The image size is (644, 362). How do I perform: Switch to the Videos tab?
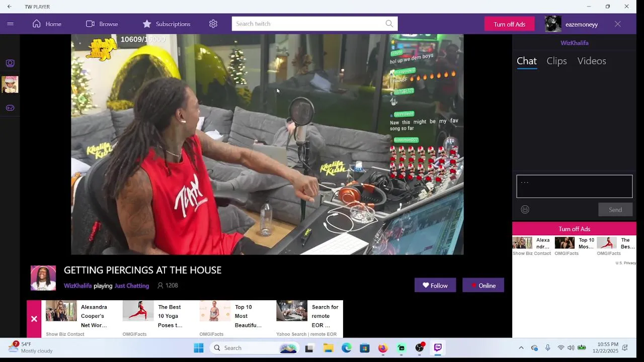[592, 61]
